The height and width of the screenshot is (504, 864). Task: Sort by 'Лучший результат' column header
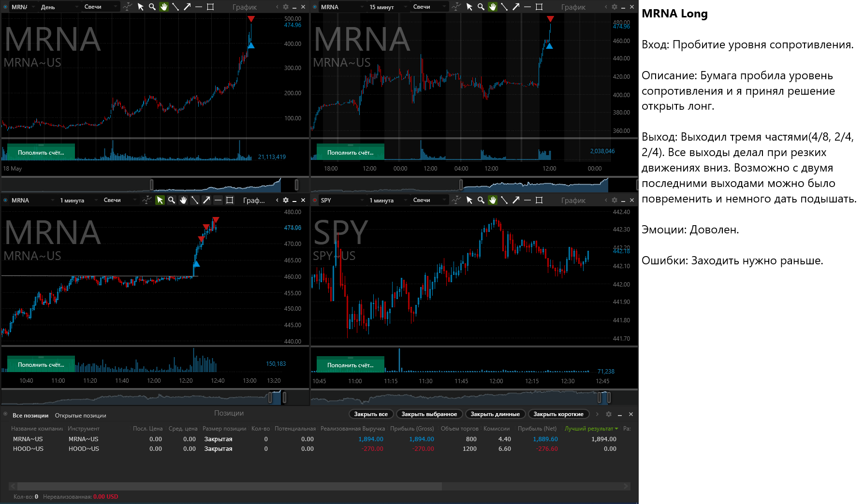pyautogui.click(x=591, y=429)
